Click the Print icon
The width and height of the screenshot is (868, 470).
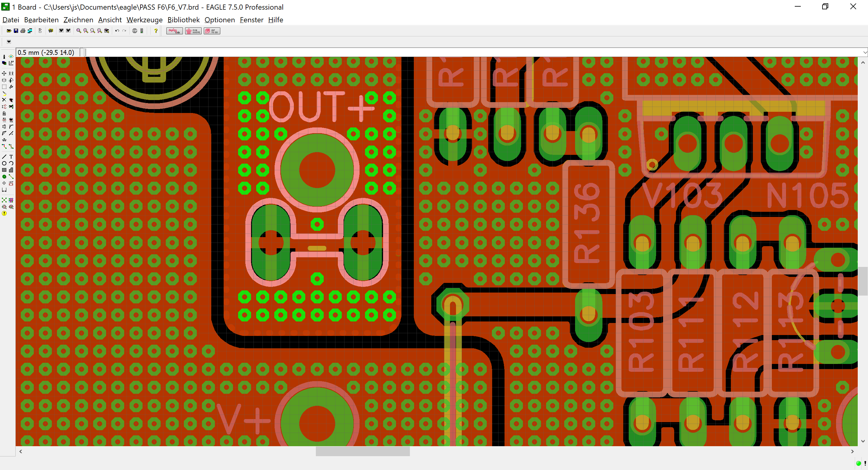click(x=23, y=31)
